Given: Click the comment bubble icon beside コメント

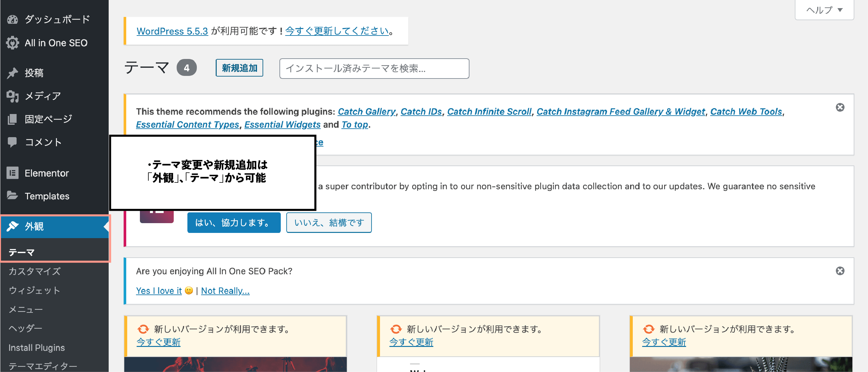Looking at the screenshot, I should point(12,142).
